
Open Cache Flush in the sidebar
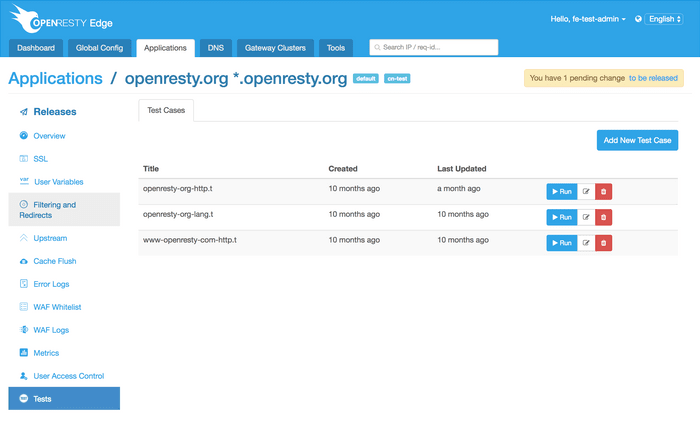point(54,261)
